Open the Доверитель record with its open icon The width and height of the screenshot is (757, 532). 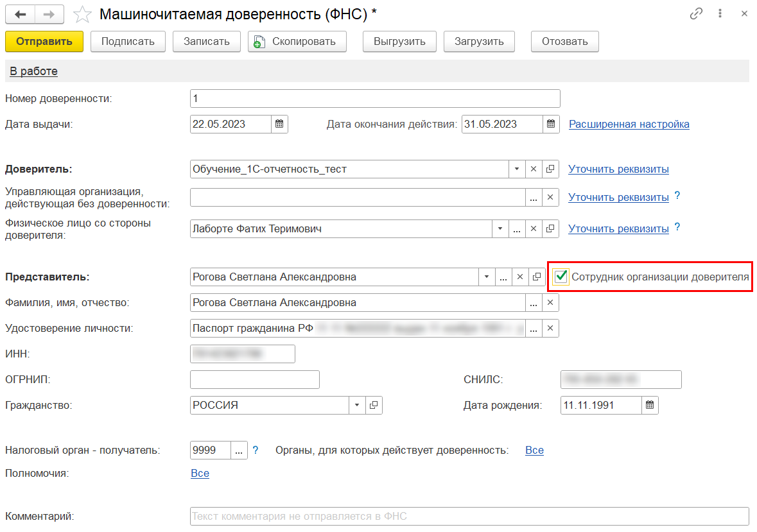550,169
